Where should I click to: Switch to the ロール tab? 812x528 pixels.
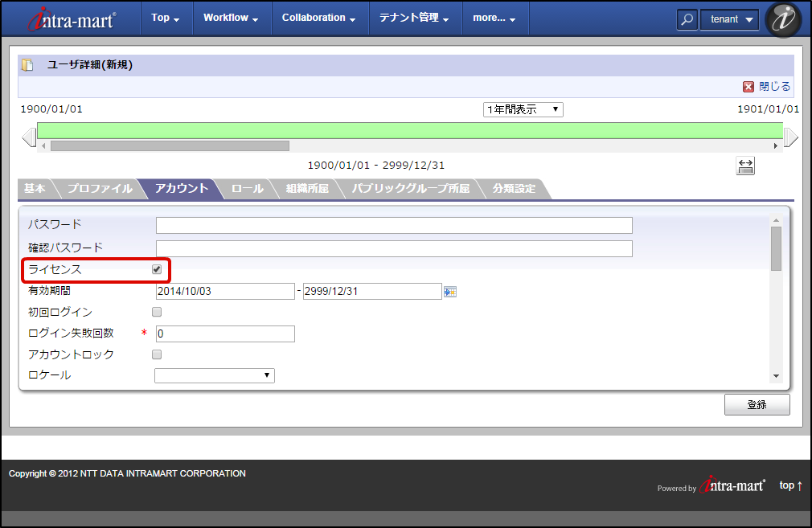click(248, 189)
